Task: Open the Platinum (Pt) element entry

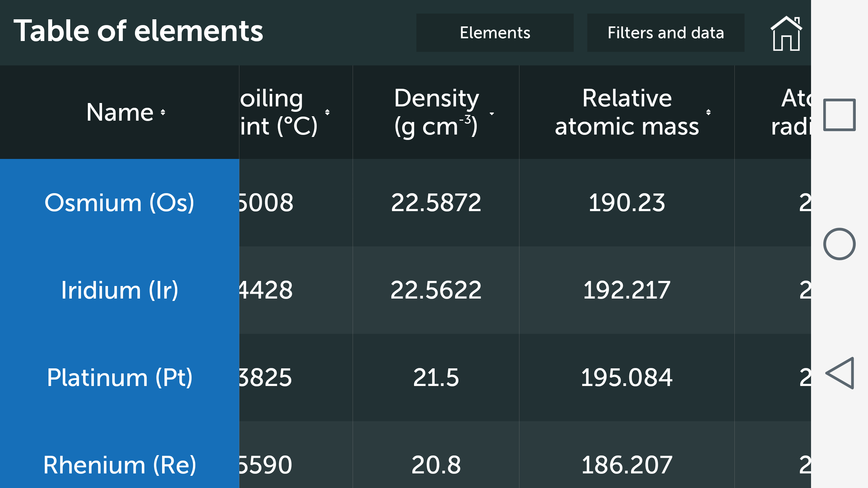Action: pyautogui.click(x=119, y=378)
